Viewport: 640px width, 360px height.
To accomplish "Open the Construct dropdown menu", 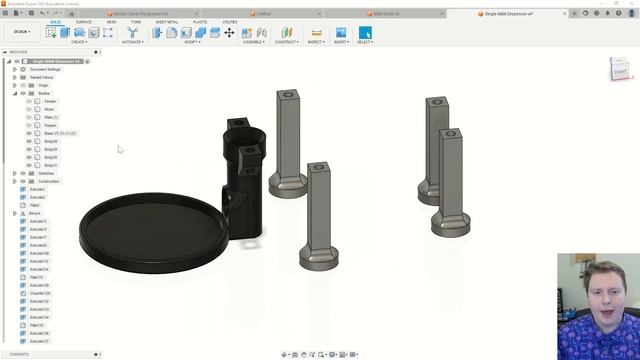I will pos(287,42).
